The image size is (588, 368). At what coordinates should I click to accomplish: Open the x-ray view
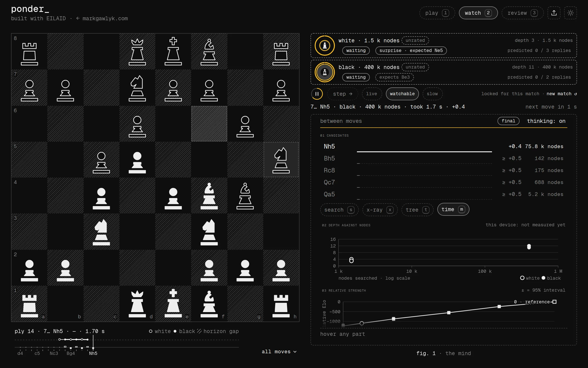pyautogui.click(x=380, y=210)
